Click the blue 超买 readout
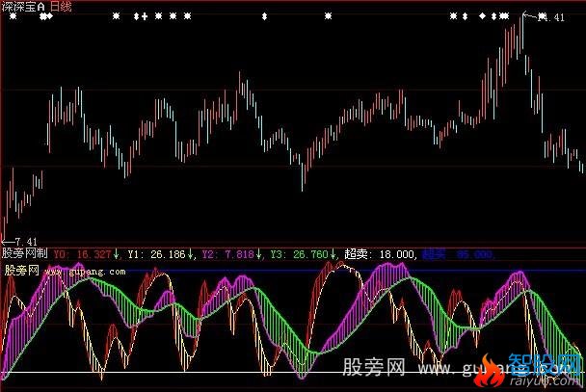Image resolution: width=586 pixels, height=392 pixels. (x=458, y=254)
